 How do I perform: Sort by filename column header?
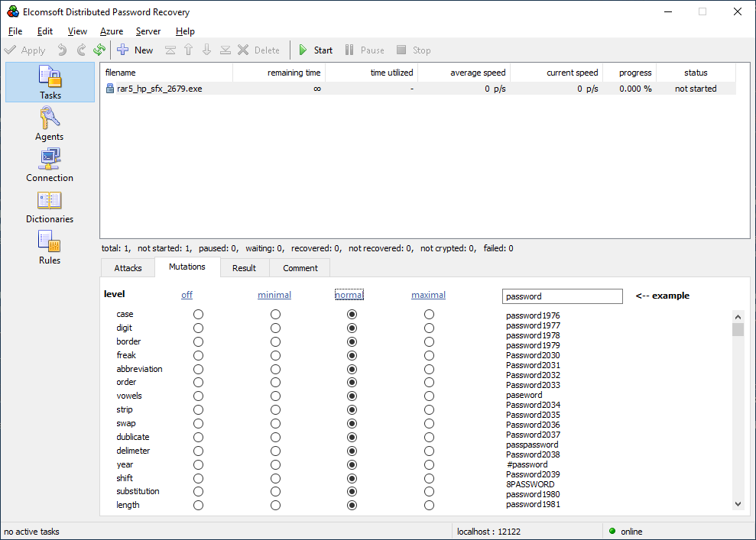[x=167, y=73]
